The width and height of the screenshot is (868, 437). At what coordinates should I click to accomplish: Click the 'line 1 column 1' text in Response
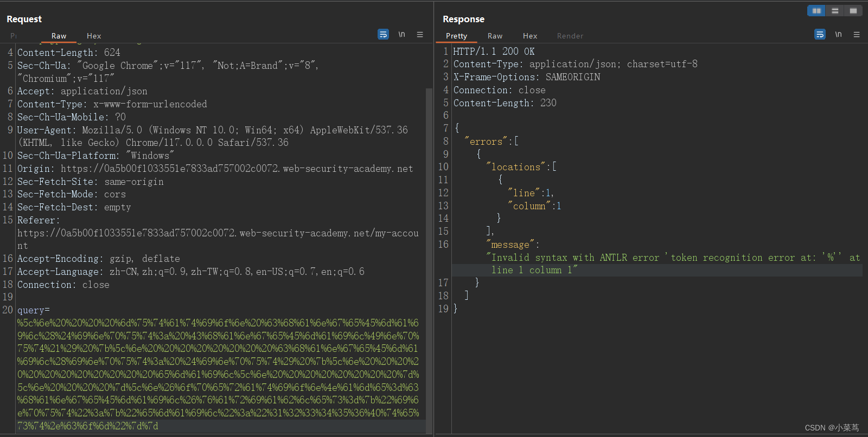pyautogui.click(x=532, y=270)
